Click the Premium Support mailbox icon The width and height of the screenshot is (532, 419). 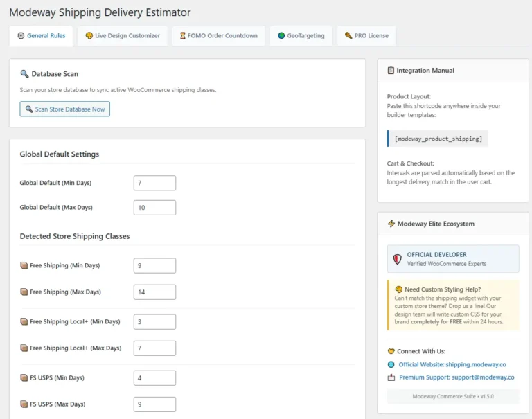click(x=391, y=377)
